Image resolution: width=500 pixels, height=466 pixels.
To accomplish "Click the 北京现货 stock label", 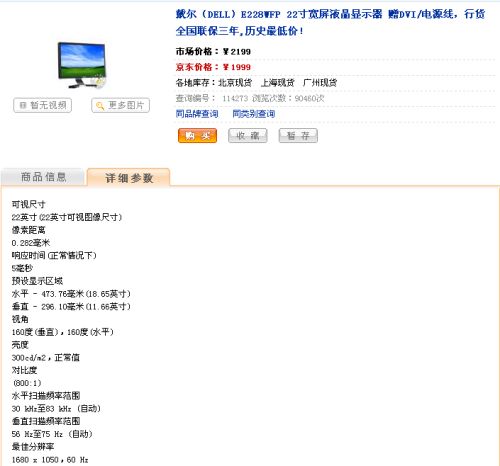I will (235, 83).
